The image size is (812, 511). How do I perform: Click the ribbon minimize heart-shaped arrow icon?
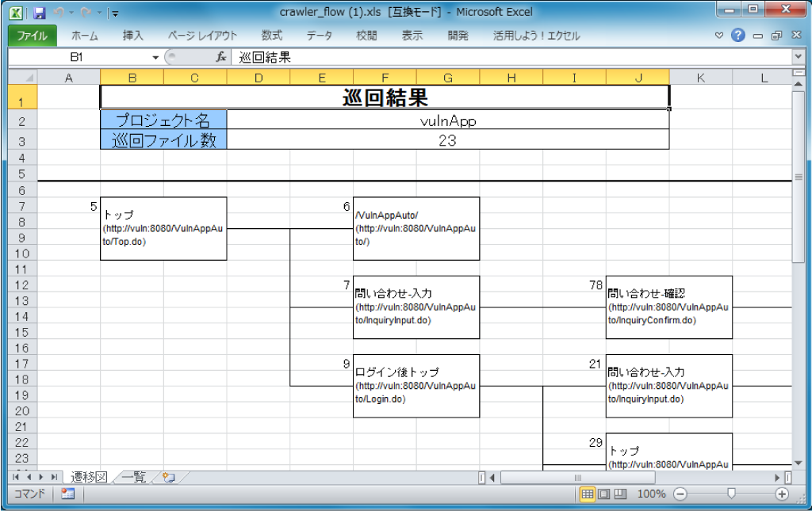click(x=718, y=36)
